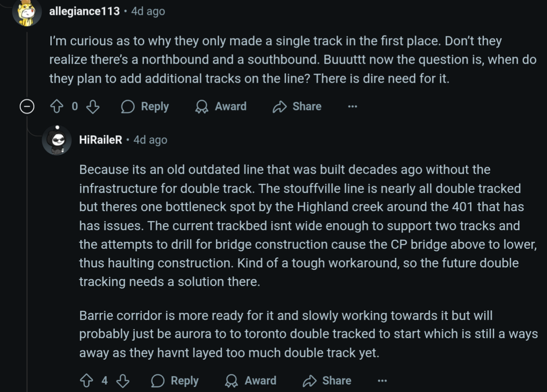Open the Share options on HiRaileR's reply
The height and width of the screenshot is (392, 547).
coord(326,380)
